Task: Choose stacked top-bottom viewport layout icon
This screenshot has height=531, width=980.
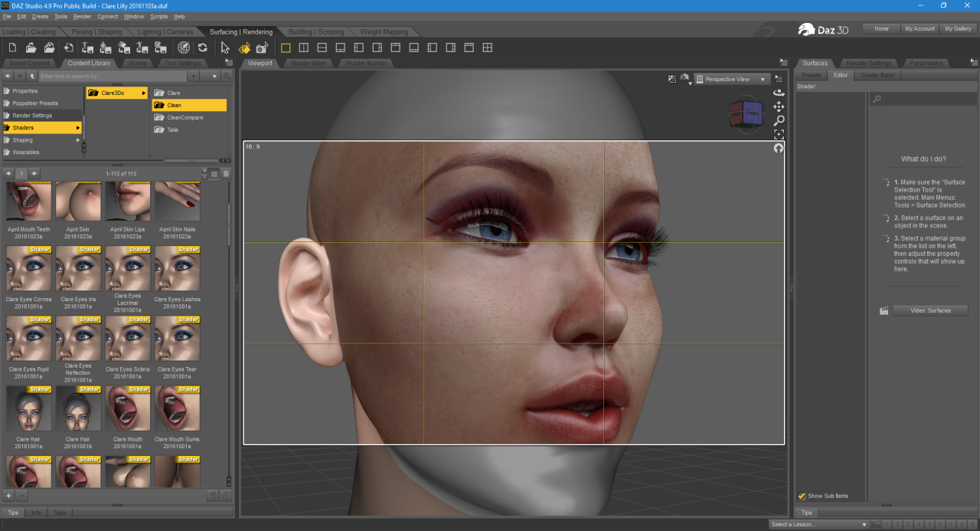Action: coord(322,48)
